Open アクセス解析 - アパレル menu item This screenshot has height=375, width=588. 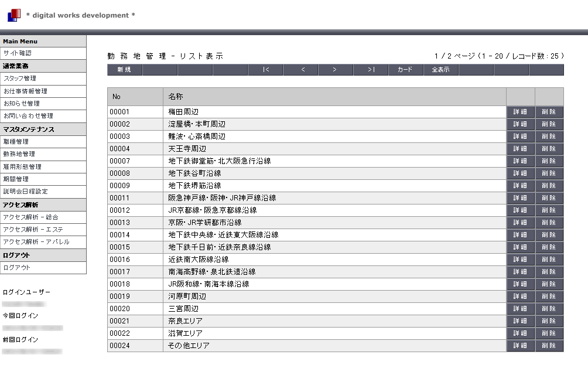(x=43, y=242)
